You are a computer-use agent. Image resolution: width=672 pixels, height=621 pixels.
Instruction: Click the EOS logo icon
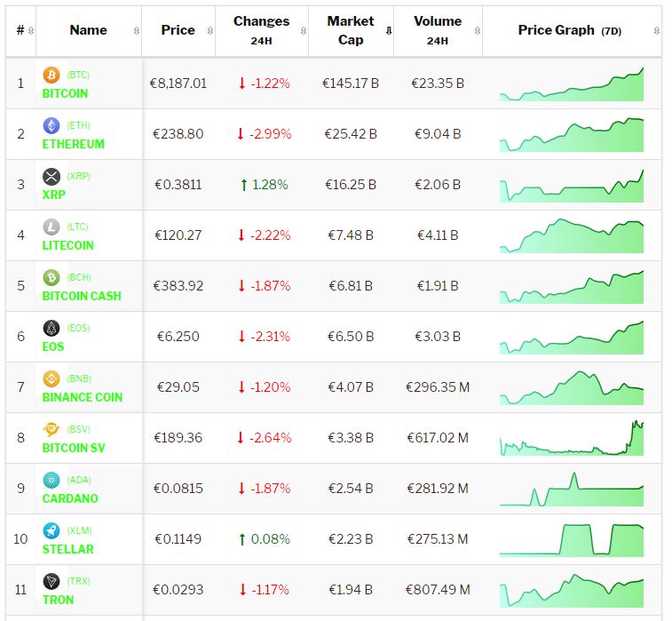tap(51, 329)
